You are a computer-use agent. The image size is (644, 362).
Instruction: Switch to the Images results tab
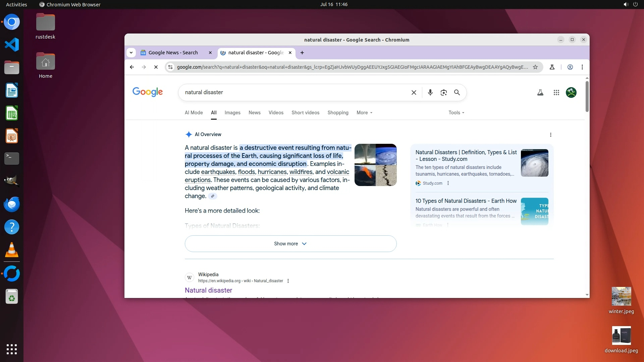click(x=232, y=113)
